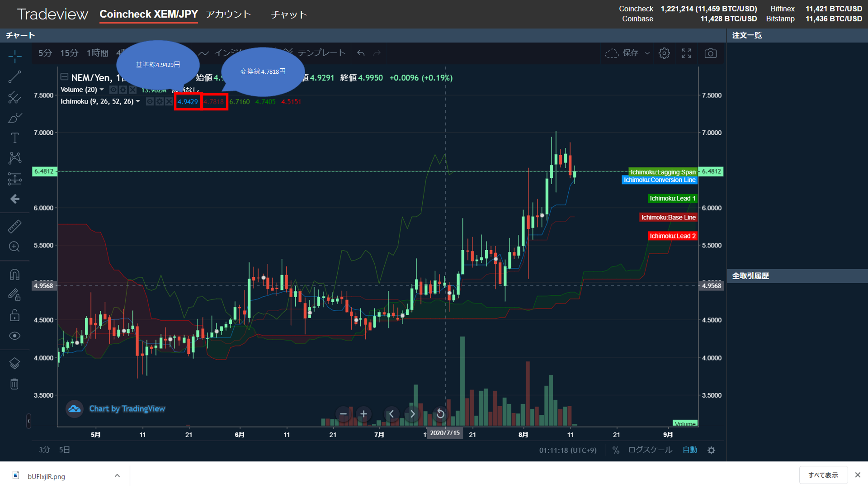Toggle Volume indicator visibility eye
The image size is (868, 489).
coord(113,90)
